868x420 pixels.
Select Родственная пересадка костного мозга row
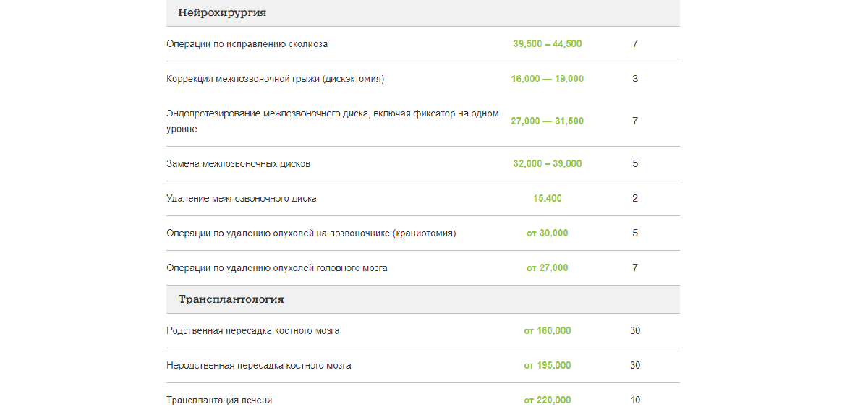point(252,331)
